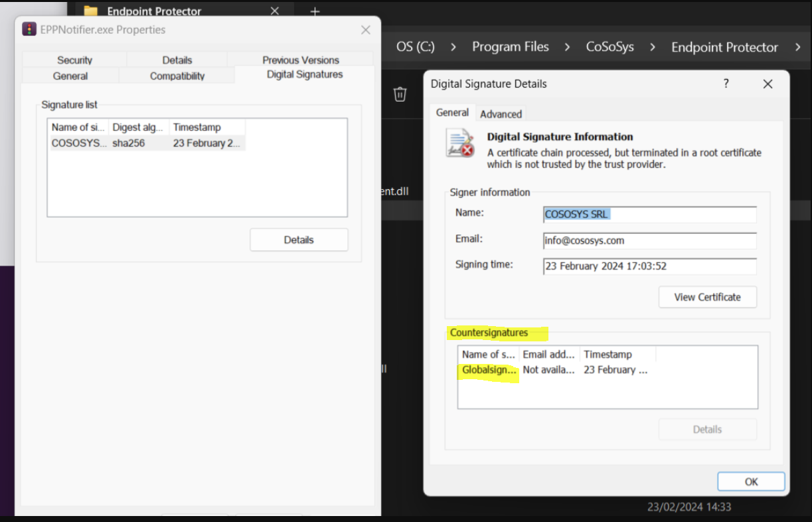Expand the breadcrumb chevron after CoSoSys
This screenshot has width=812, height=522.
[x=653, y=46]
